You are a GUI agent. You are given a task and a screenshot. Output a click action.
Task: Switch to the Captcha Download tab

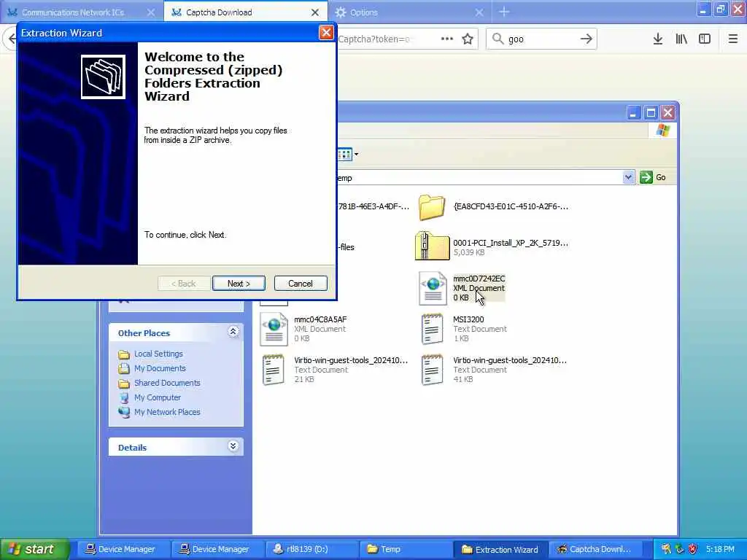[x=219, y=12]
